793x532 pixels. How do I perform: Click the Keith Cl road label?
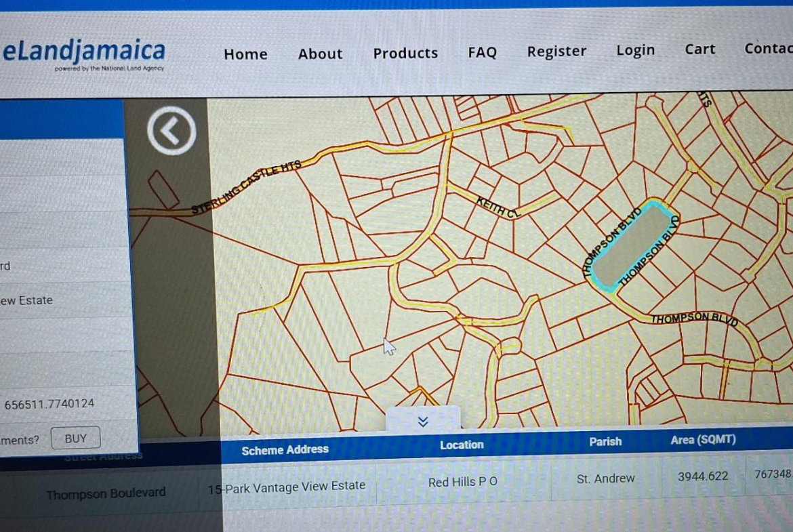pos(497,207)
